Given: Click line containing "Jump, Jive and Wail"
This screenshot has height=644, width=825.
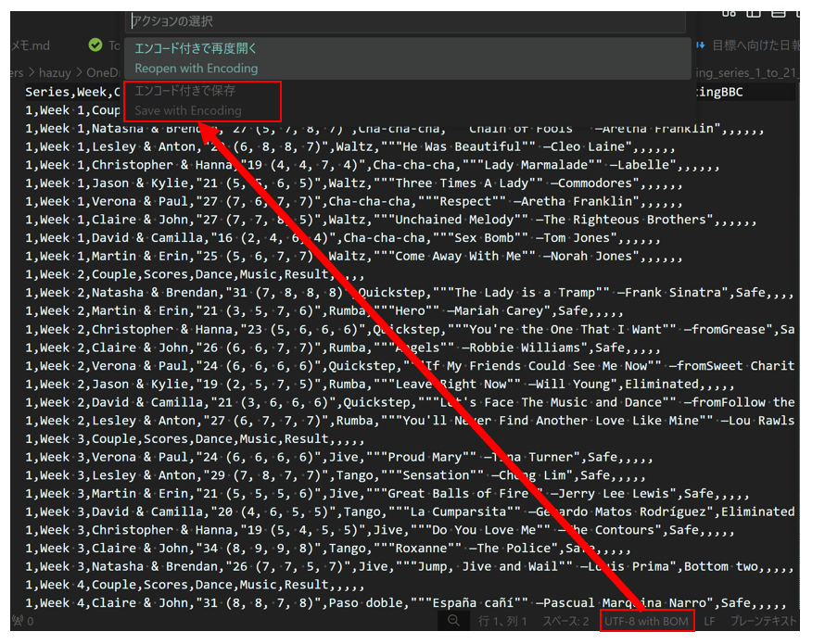Looking at the screenshot, I should (410, 567).
